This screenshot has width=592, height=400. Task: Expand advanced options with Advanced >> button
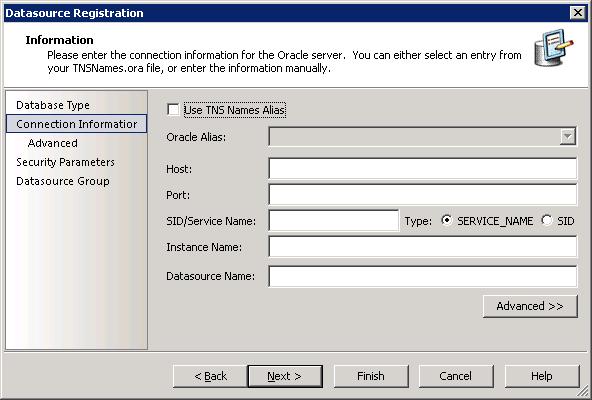click(x=530, y=306)
